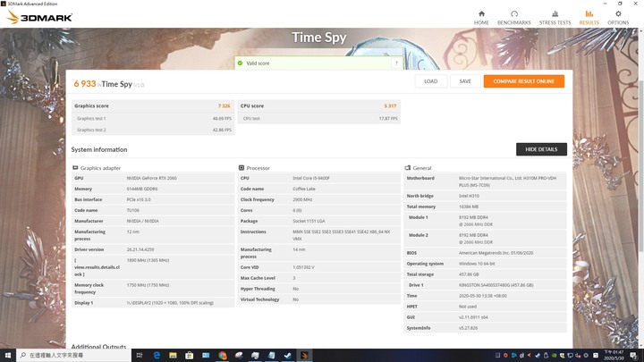This screenshot has height=362, width=644.
Task: Click the CPU score value 5 317
Action: pyautogui.click(x=390, y=105)
